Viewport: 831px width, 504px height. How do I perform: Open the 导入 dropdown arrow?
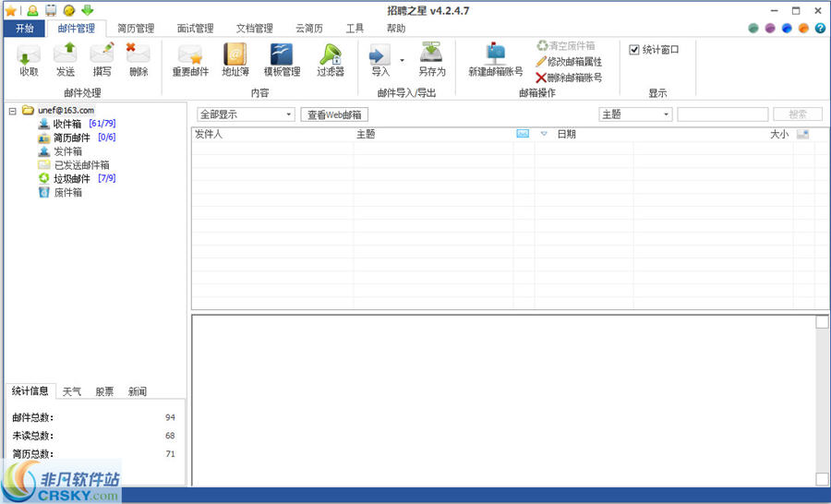402,60
